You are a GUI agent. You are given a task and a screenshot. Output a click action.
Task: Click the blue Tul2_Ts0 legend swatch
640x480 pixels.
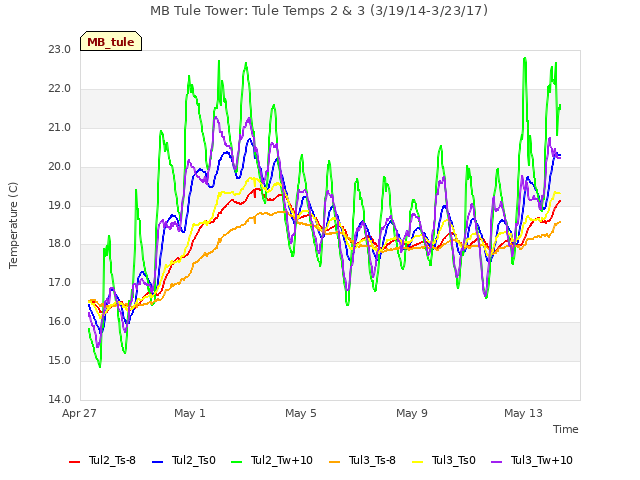pyautogui.click(x=157, y=462)
